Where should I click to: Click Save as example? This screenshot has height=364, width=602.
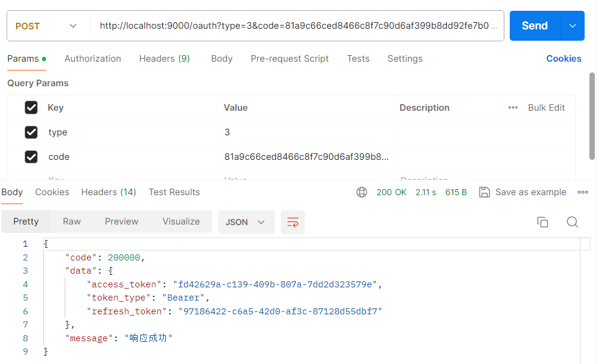530,192
